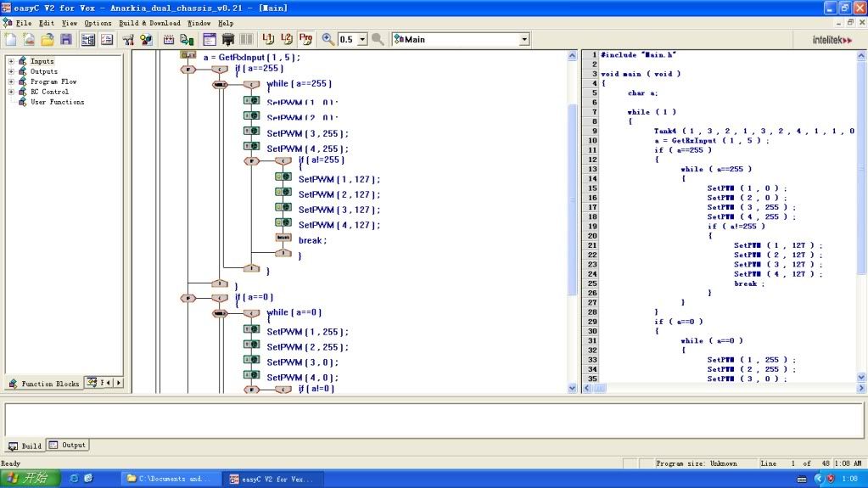Switch to the Build tab
The image size is (868, 488).
point(25,446)
